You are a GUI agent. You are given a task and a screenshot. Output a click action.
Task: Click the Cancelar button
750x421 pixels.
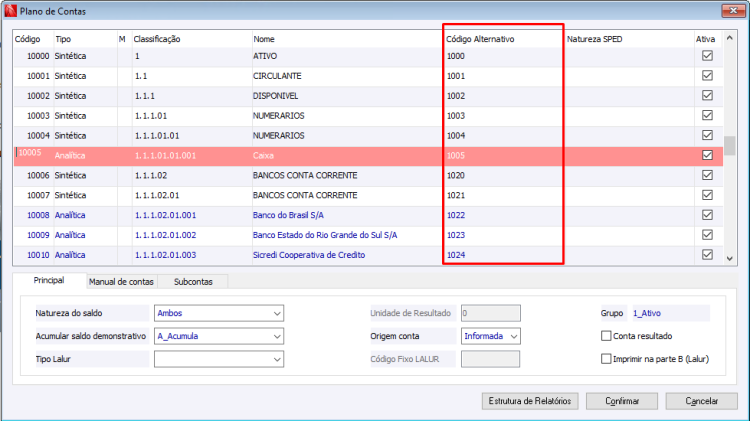point(701,401)
